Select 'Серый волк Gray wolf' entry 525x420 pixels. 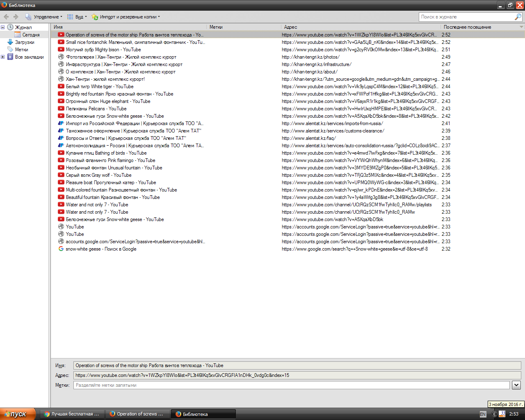[x=288, y=175]
